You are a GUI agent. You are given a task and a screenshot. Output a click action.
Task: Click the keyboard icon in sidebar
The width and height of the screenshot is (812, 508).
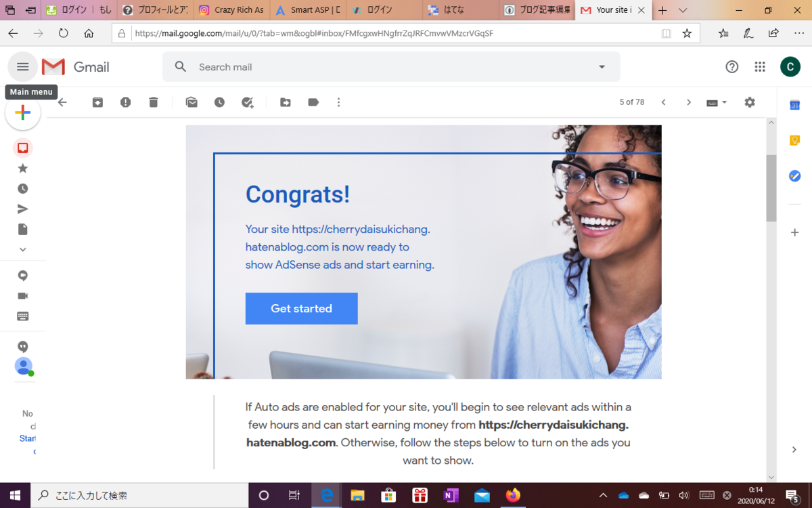click(23, 316)
